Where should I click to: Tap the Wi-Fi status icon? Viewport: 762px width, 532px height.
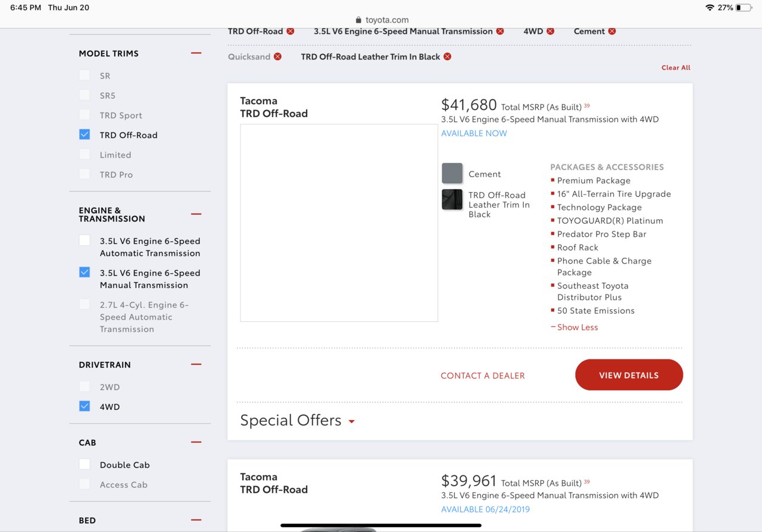click(710, 8)
